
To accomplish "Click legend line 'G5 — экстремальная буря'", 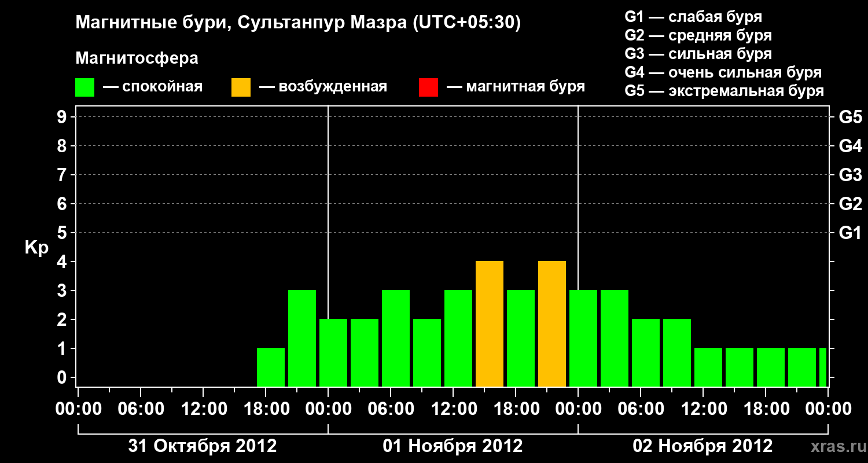I will click(x=724, y=91).
